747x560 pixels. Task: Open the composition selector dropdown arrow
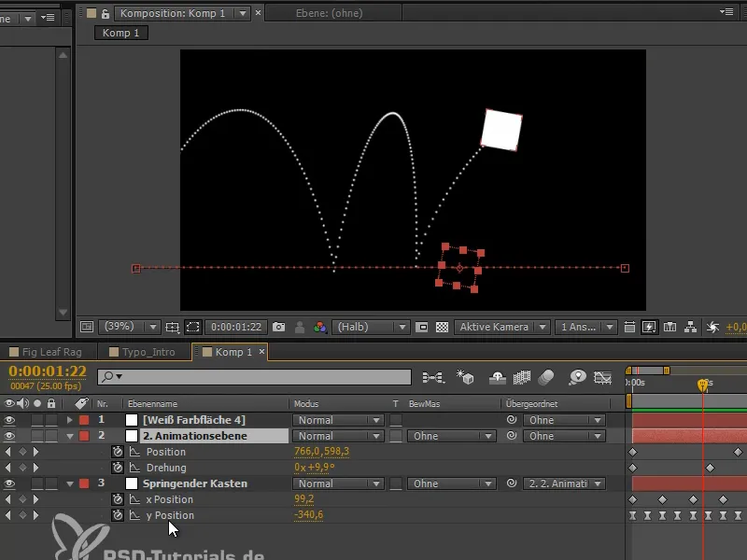[243, 13]
